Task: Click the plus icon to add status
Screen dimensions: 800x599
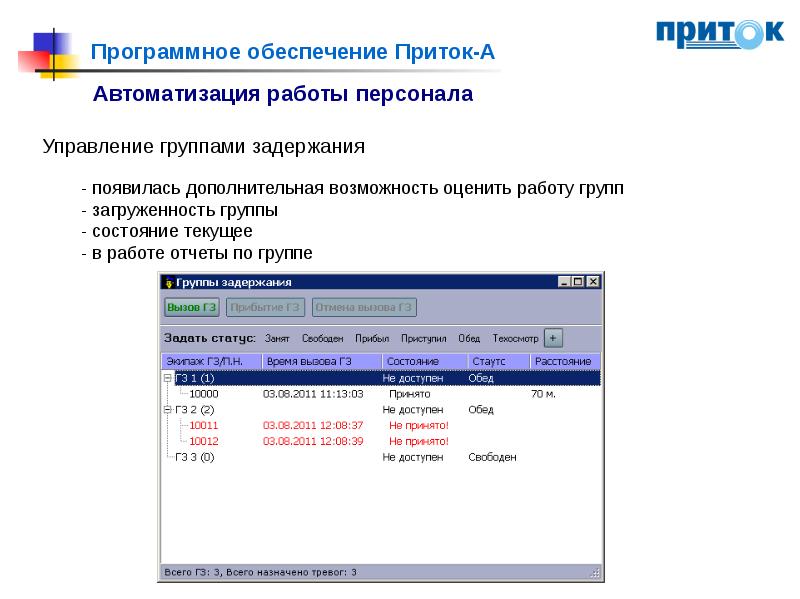Action: [x=554, y=338]
